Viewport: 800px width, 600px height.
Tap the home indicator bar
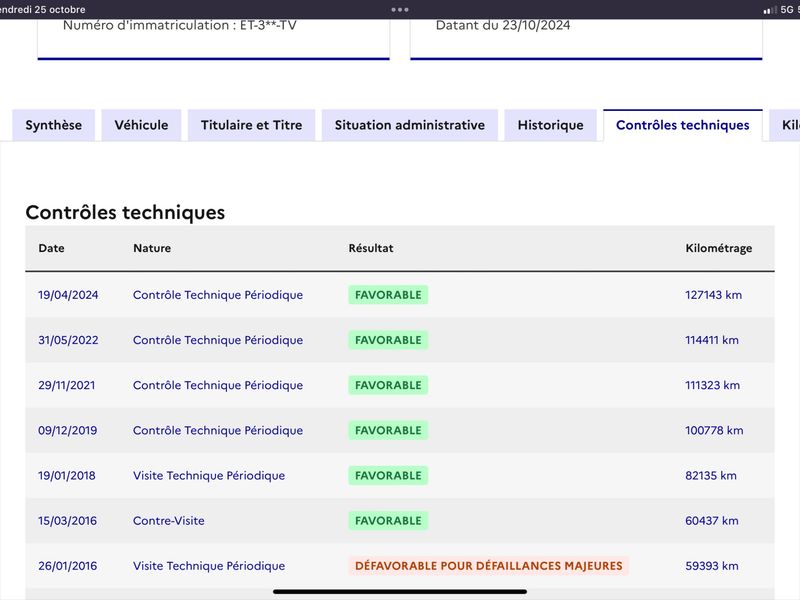point(399,592)
